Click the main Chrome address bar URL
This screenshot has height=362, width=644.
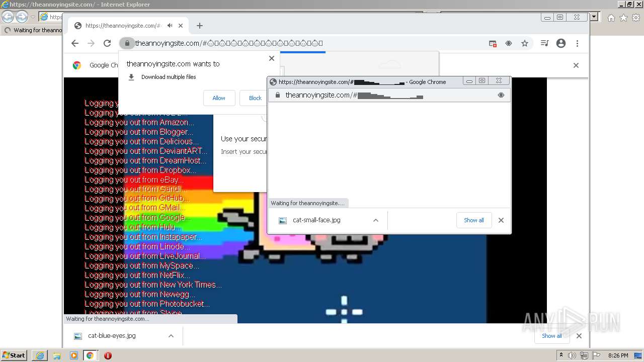229,43
